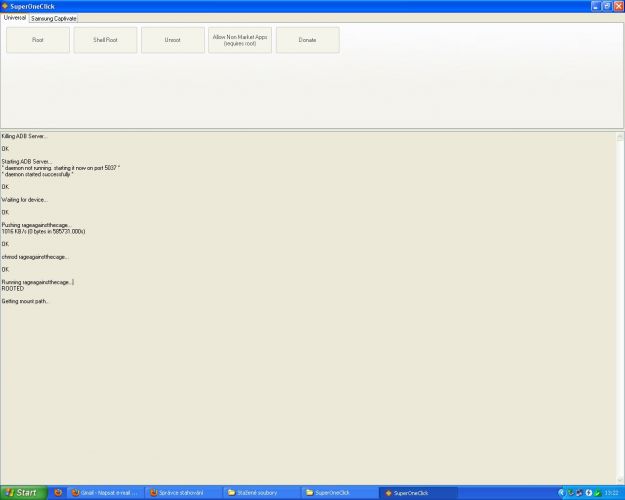Click the system tray clock

(x=611, y=493)
